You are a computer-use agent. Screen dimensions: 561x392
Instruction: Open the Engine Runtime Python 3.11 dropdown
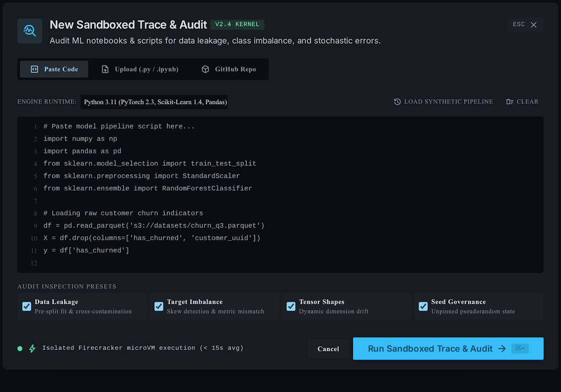click(x=154, y=102)
